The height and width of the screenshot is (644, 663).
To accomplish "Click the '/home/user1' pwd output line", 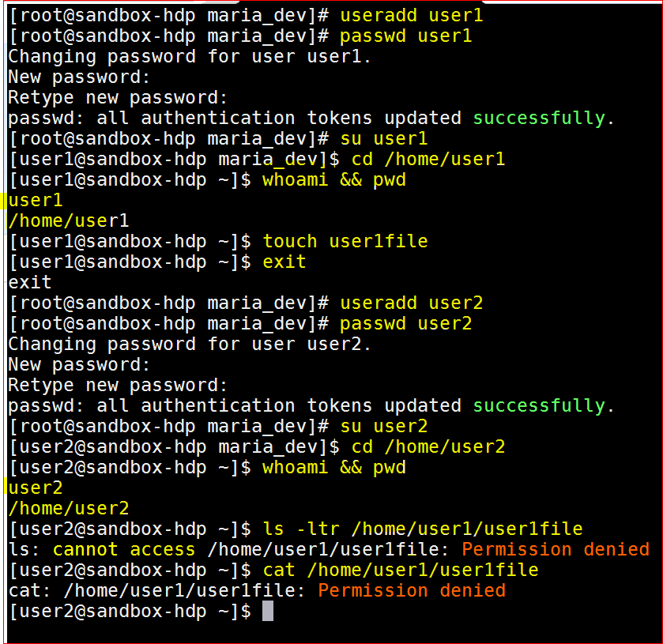I will click(x=69, y=221).
